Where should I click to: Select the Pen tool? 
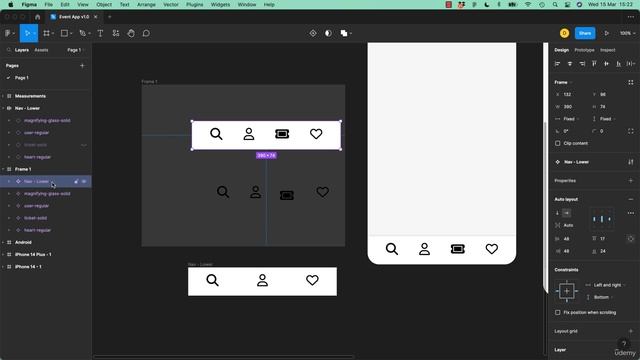click(82, 33)
